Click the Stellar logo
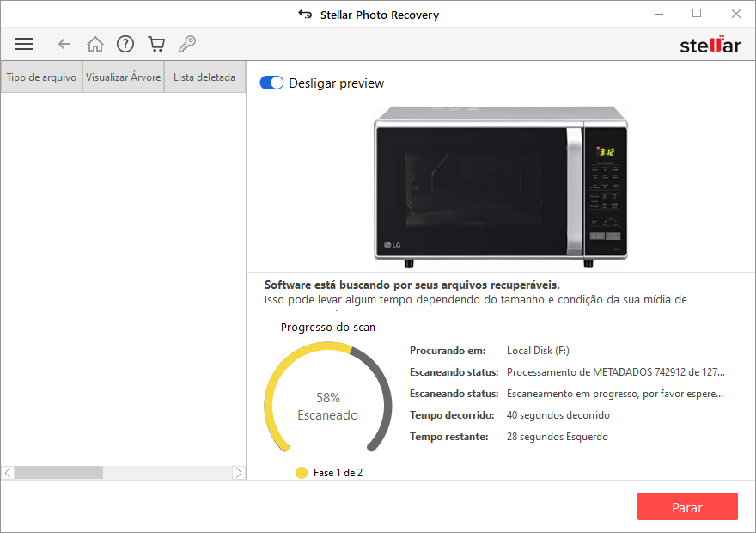Viewport: 756px width, 533px height. [710, 45]
